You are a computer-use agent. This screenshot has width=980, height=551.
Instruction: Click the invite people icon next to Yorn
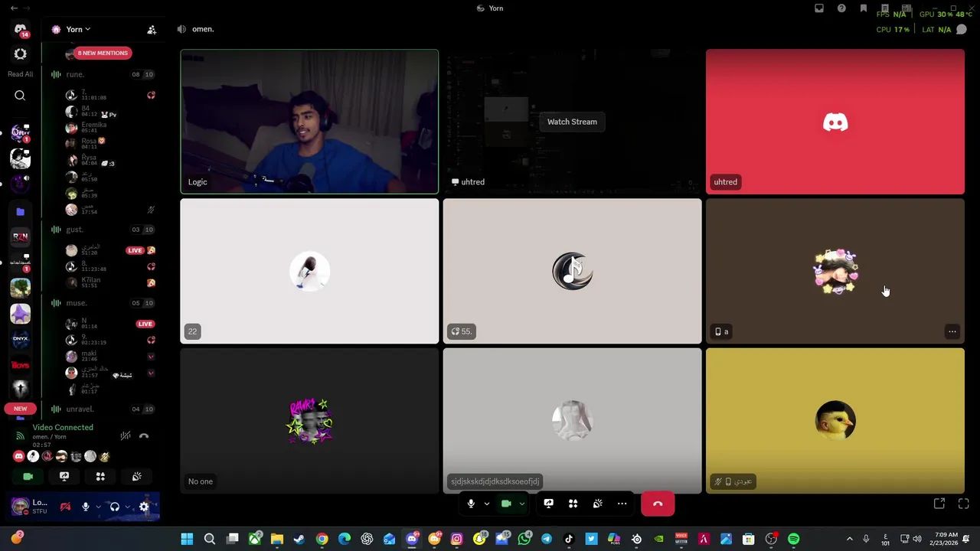[x=152, y=29]
